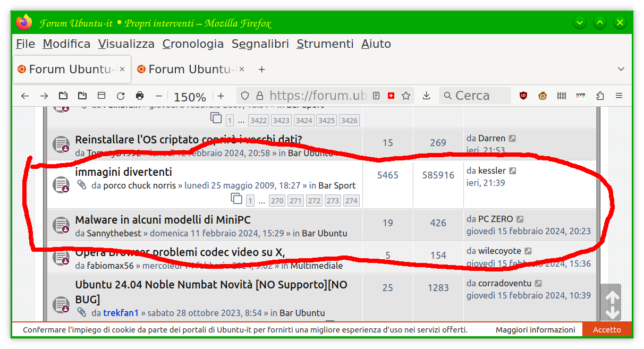This screenshot has height=349, width=644.
Task: Open 'Ubuntu 24.04 Noble Numbat Novità' topic
Action: (x=211, y=292)
